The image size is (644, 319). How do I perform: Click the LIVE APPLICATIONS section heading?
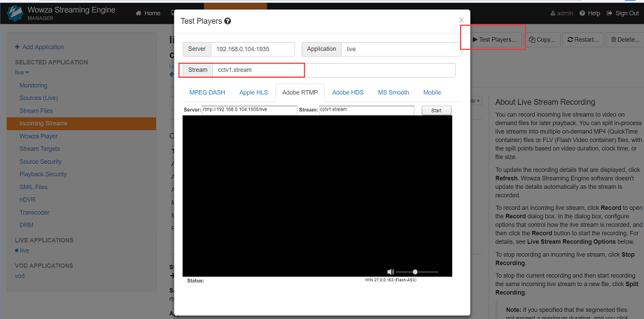[44, 240]
